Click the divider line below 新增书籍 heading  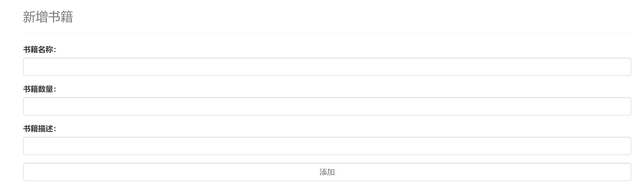click(327, 33)
